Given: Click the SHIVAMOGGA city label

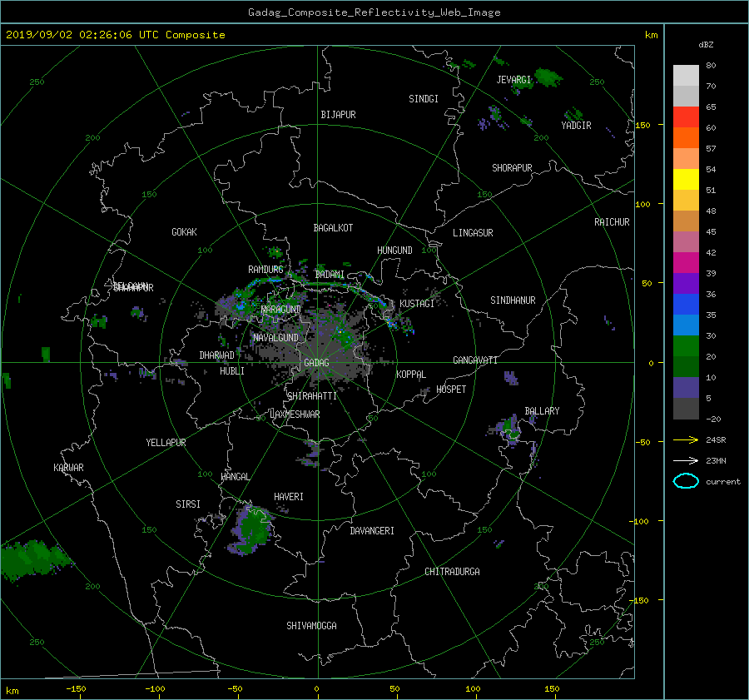Looking at the screenshot, I should pyautogui.click(x=311, y=626).
